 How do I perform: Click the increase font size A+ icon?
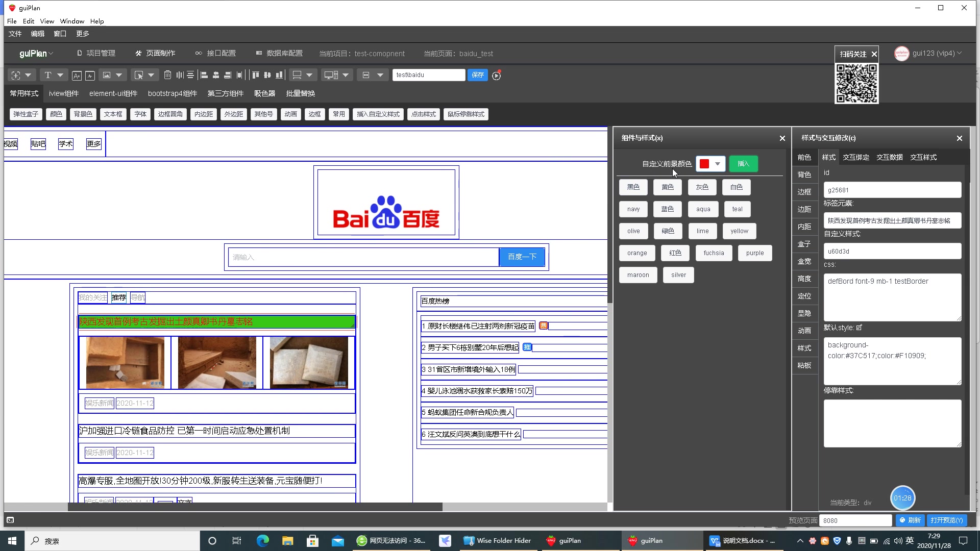pos(77,76)
